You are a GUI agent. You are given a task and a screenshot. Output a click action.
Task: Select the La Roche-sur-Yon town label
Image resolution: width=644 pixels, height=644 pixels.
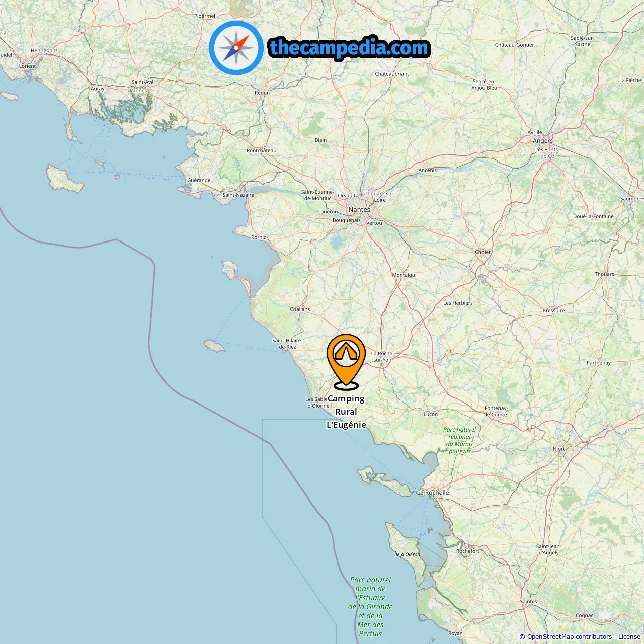point(382,357)
